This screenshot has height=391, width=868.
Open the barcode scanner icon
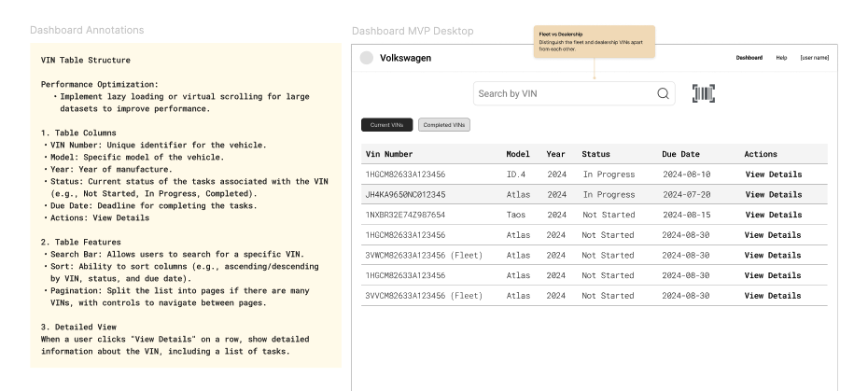tap(704, 93)
